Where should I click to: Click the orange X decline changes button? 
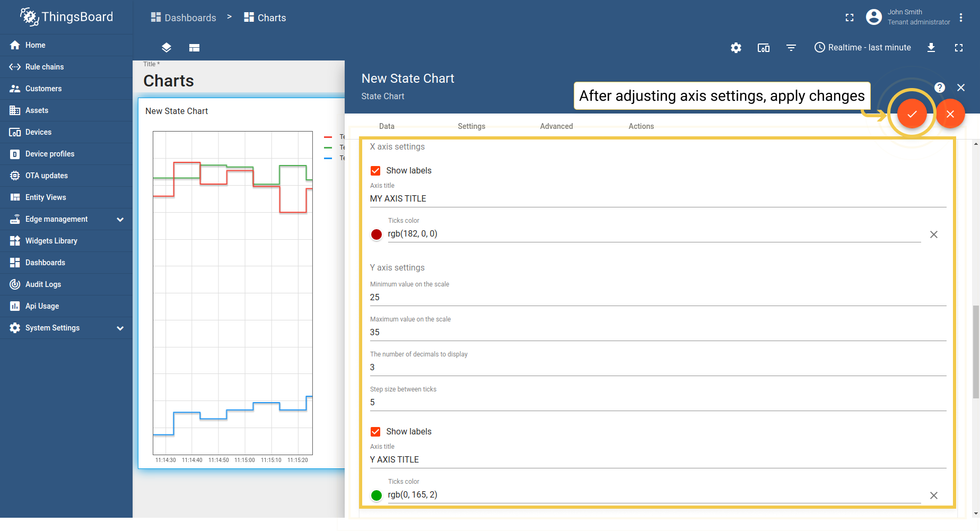(950, 114)
